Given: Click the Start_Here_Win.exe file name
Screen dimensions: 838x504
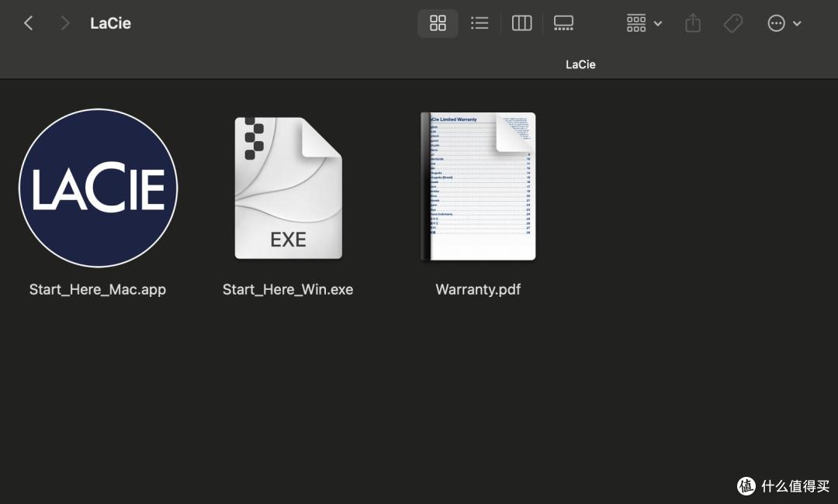Looking at the screenshot, I should click(x=288, y=289).
